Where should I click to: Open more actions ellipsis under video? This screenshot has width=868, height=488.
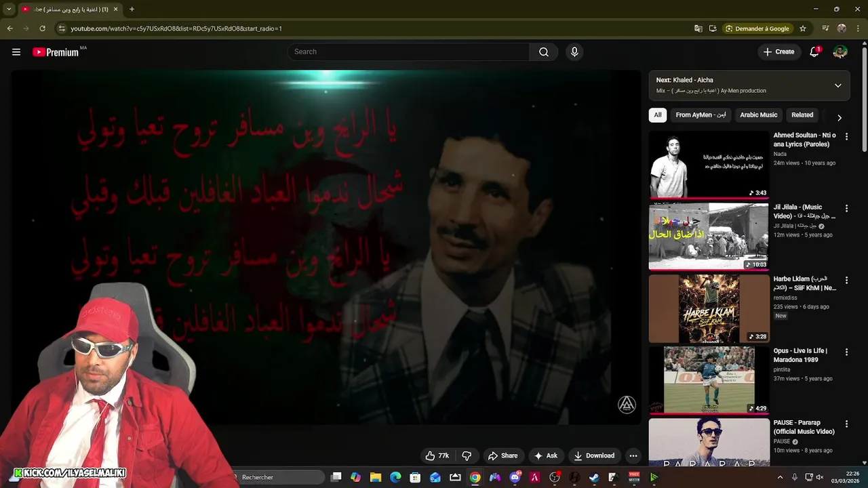point(633,456)
